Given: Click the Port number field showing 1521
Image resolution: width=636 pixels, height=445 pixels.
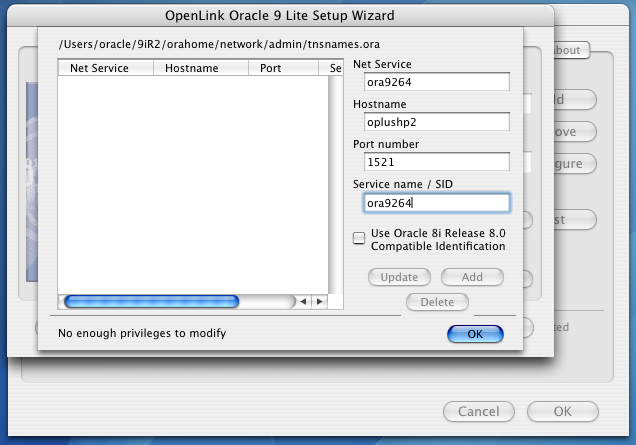Looking at the screenshot, I should [436, 162].
